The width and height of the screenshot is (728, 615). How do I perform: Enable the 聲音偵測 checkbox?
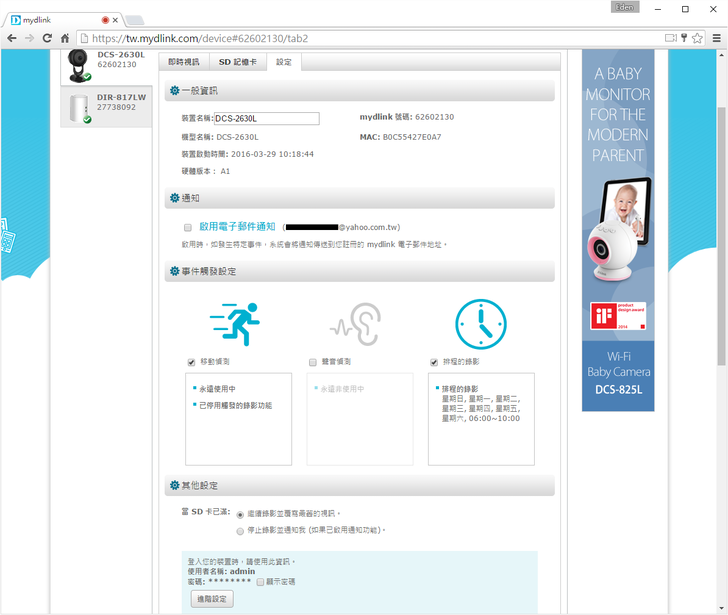312,363
